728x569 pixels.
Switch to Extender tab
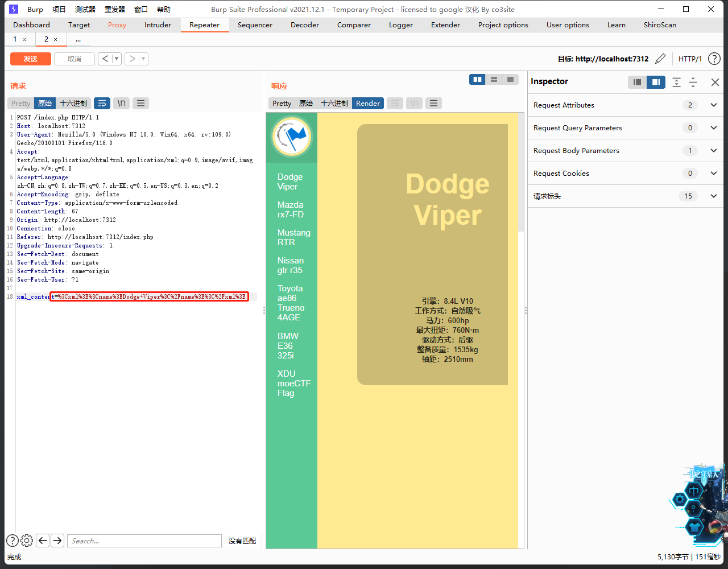446,24
